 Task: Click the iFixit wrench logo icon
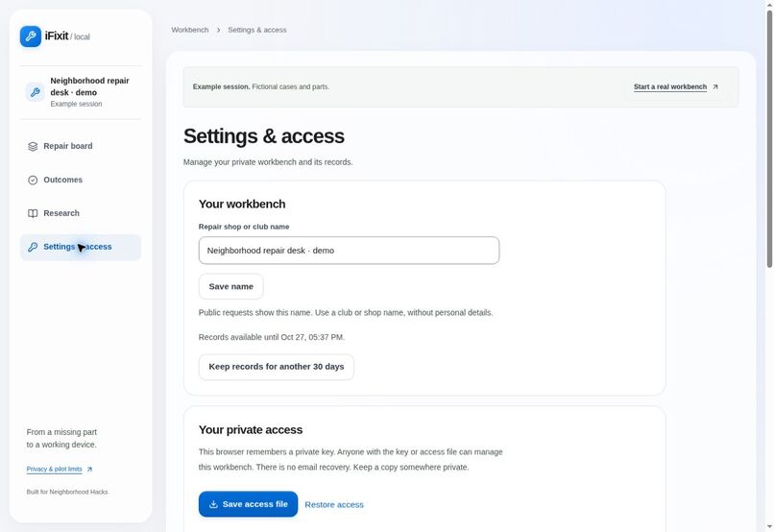tap(31, 36)
